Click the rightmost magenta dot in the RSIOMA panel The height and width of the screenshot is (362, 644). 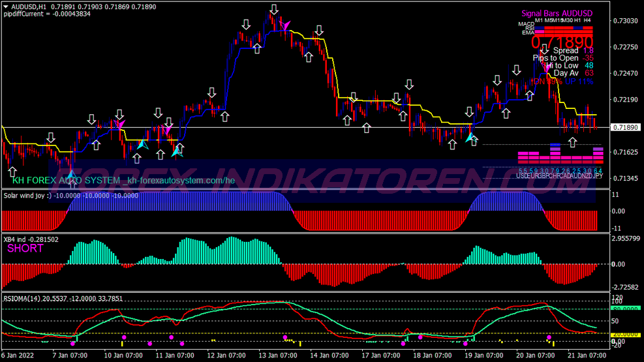point(549,337)
